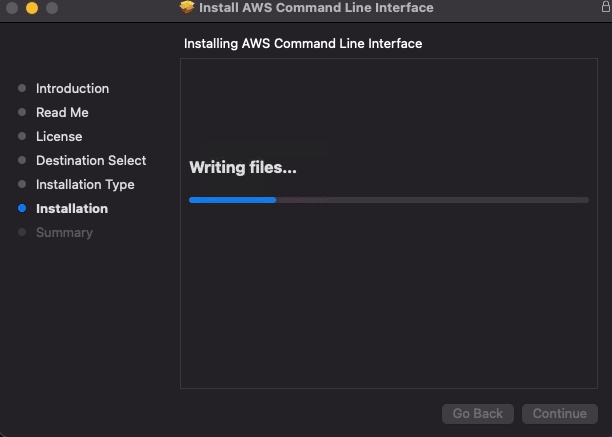Select the Summary step label

64,233
